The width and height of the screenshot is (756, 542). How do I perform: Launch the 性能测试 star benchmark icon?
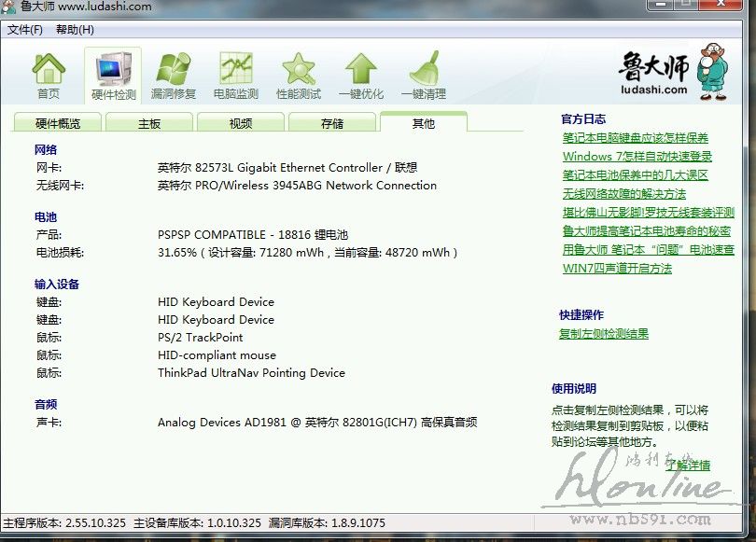coord(299,76)
